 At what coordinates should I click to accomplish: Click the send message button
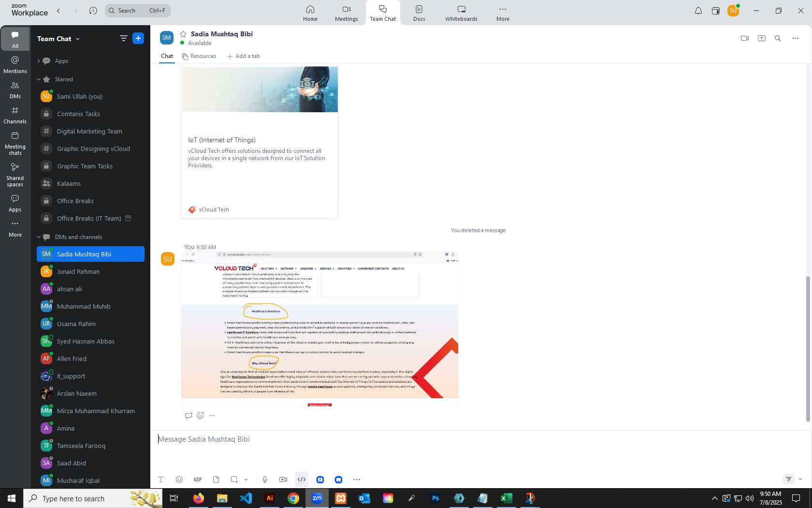pyautogui.click(x=788, y=479)
